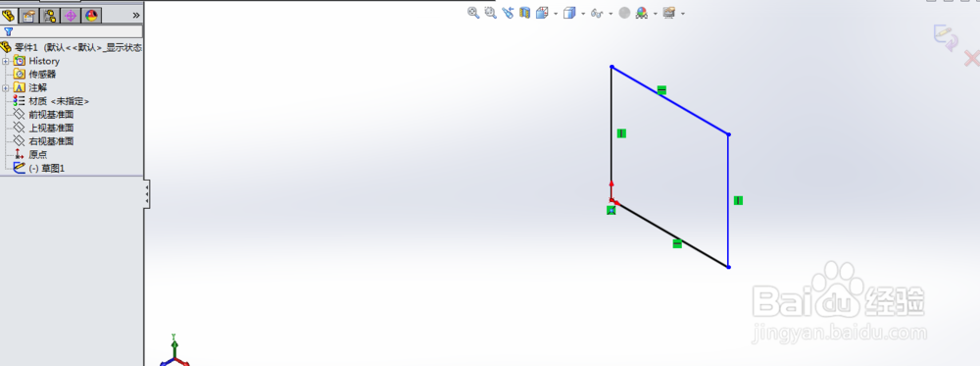Open the View Orientation dropdown arrow

pyautogui.click(x=556, y=13)
